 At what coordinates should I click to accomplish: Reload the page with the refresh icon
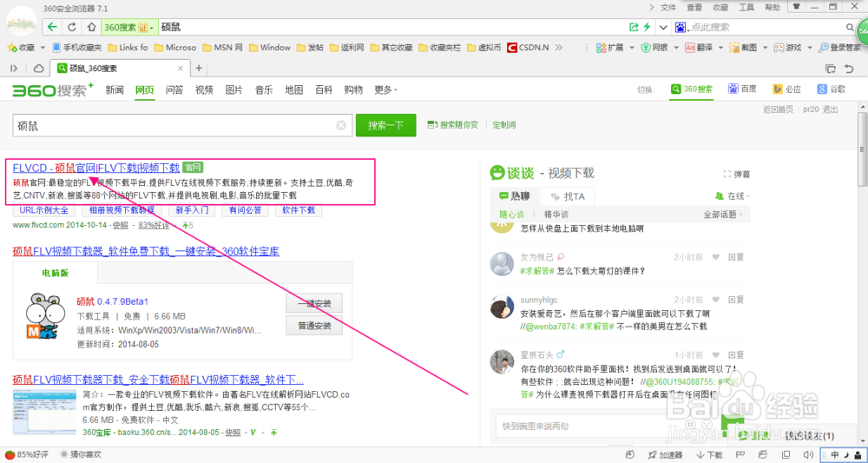tap(72, 27)
